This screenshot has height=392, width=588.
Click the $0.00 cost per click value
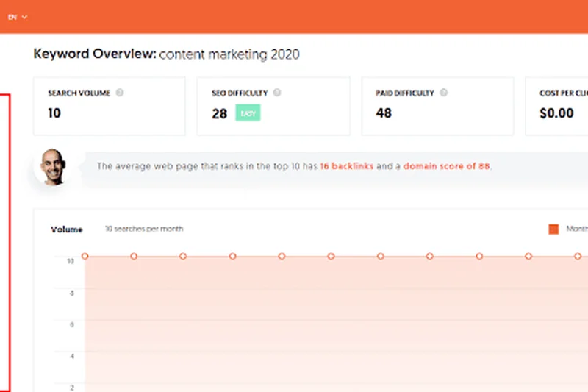(556, 113)
